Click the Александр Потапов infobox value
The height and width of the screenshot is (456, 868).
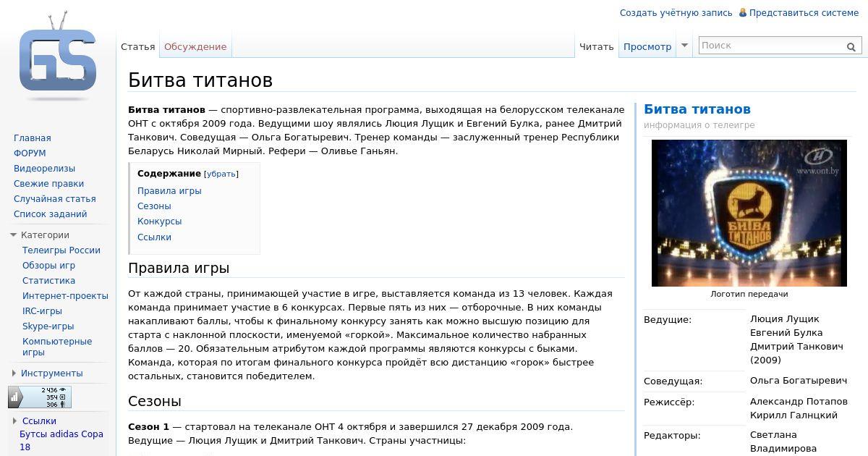click(x=799, y=401)
